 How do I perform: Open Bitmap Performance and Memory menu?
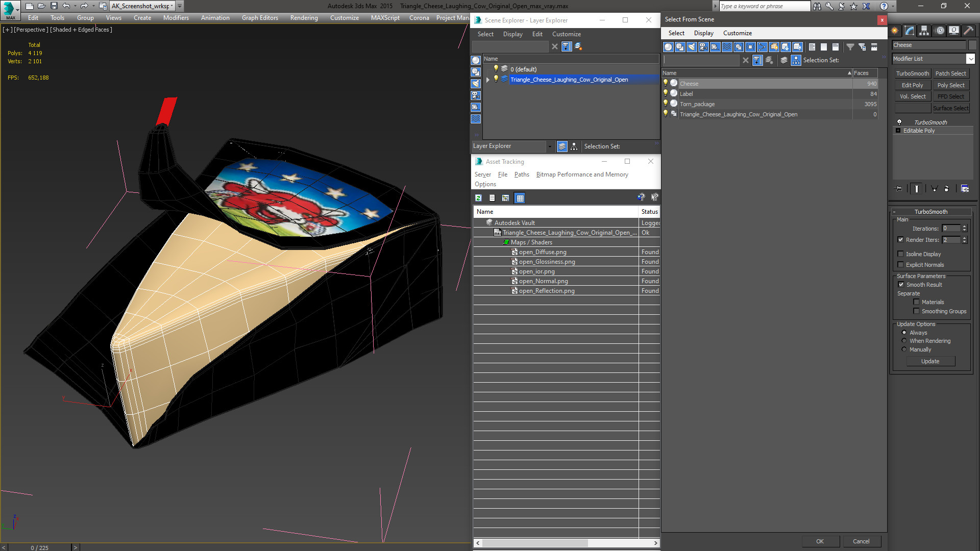click(x=582, y=174)
